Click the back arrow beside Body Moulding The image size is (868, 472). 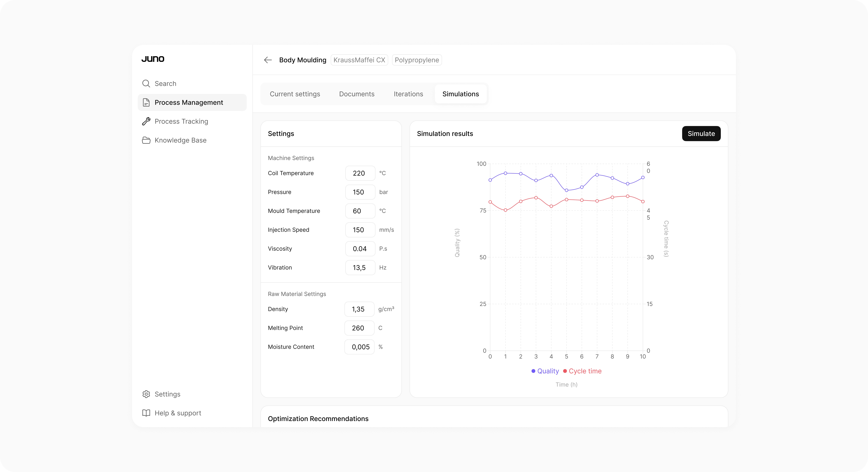(268, 60)
